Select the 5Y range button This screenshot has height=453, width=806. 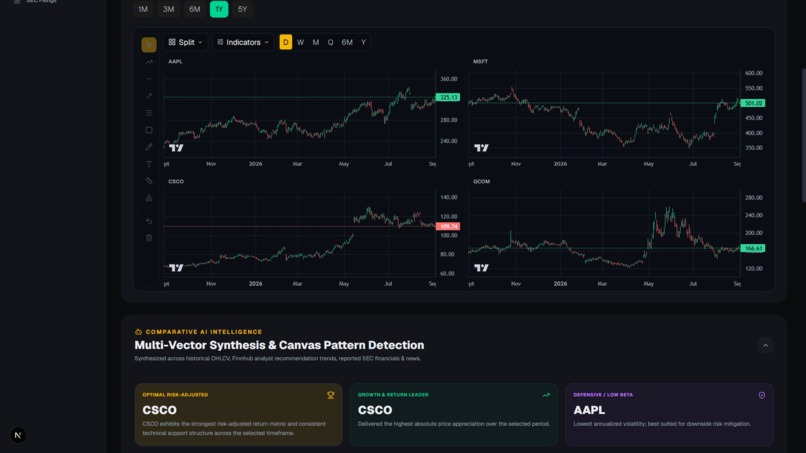(243, 9)
